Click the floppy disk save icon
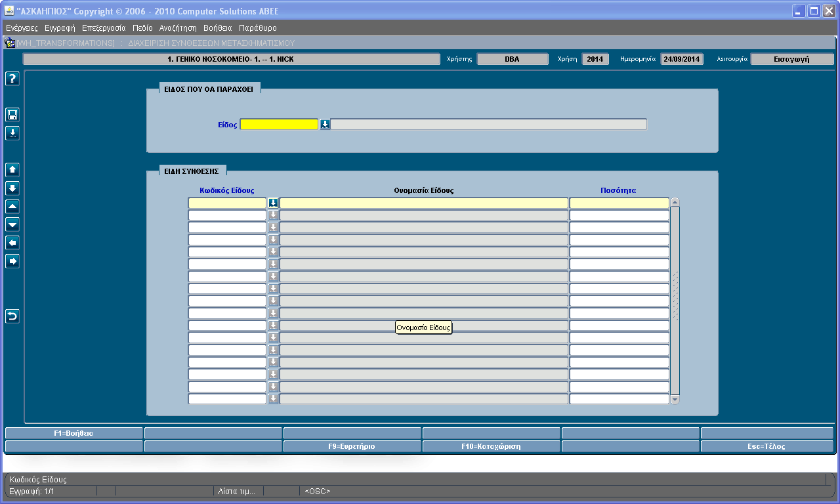The height and width of the screenshot is (504, 840). click(12, 115)
